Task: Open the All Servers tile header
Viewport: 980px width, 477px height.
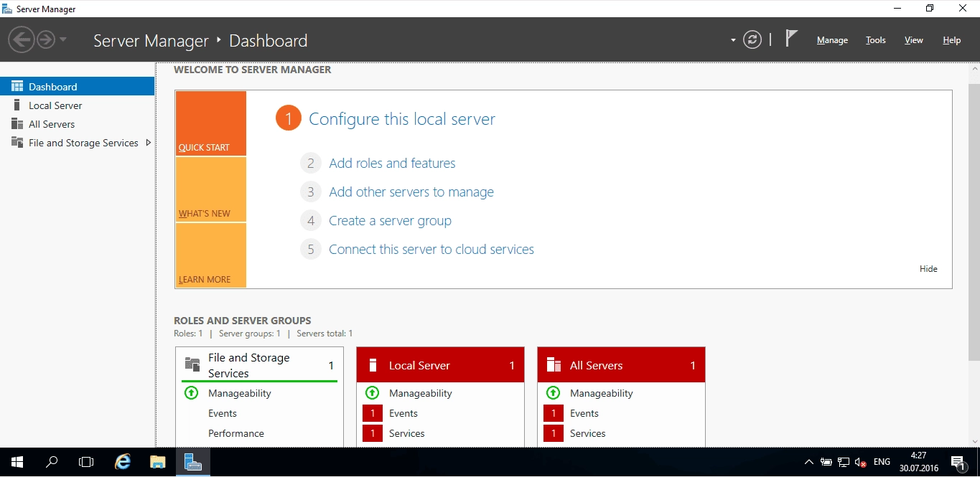Action: pos(622,365)
